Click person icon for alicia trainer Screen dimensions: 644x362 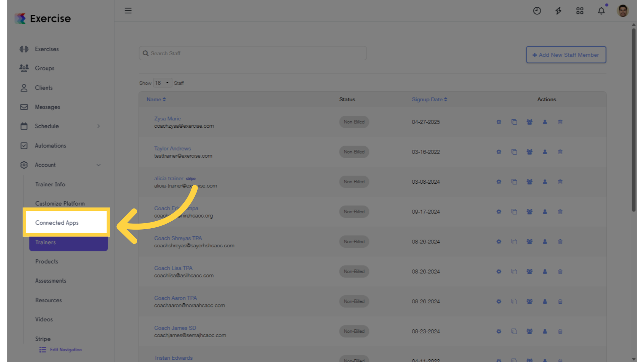click(x=545, y=182)
